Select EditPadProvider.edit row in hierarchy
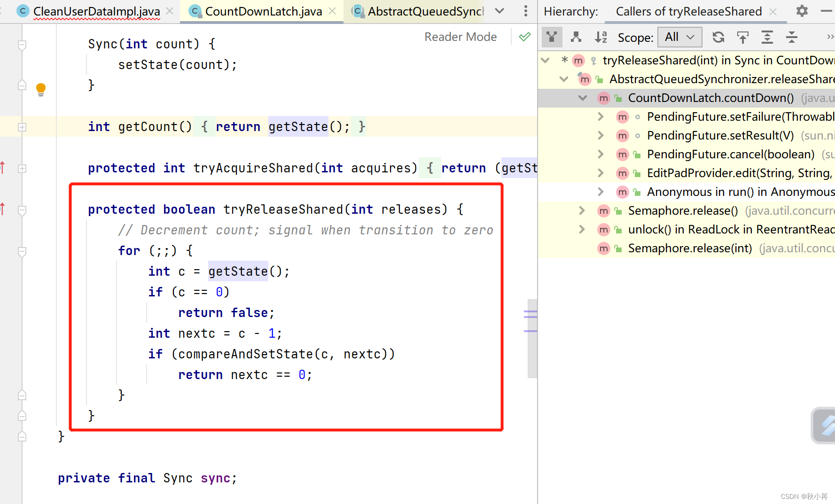Screen dimensions: 835x504 (687, 173)
